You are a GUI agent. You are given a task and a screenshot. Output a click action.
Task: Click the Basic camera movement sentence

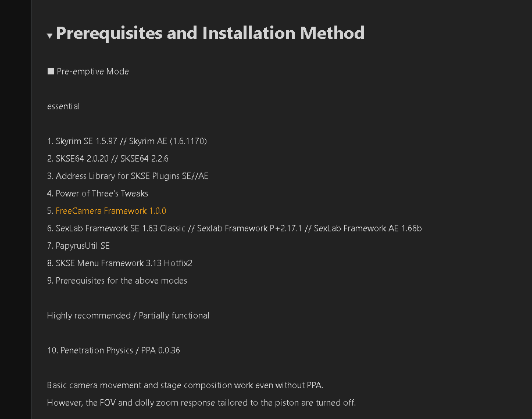tap(185, 385)
